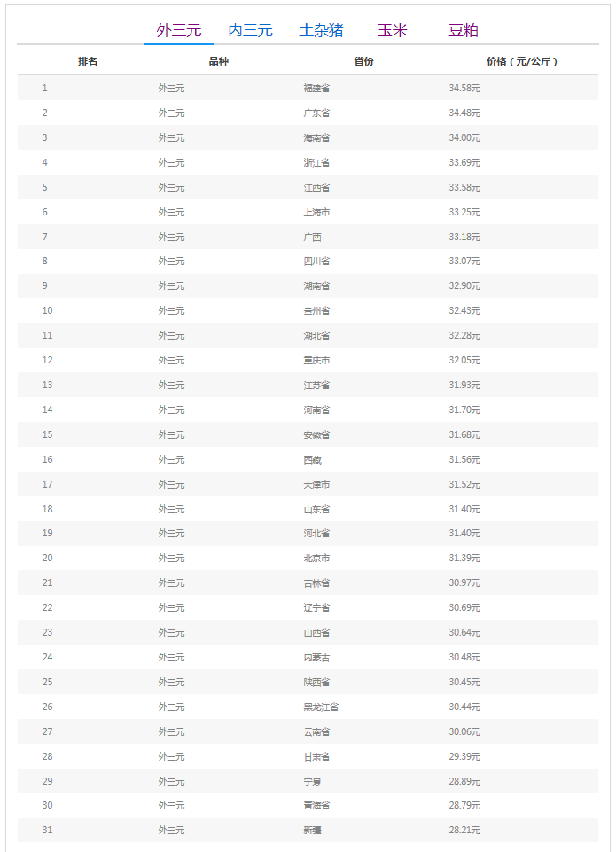Select the 土杂猪 tab
Image resolution: width=616 pixels, height=852 pixels.
click(321, 30)
